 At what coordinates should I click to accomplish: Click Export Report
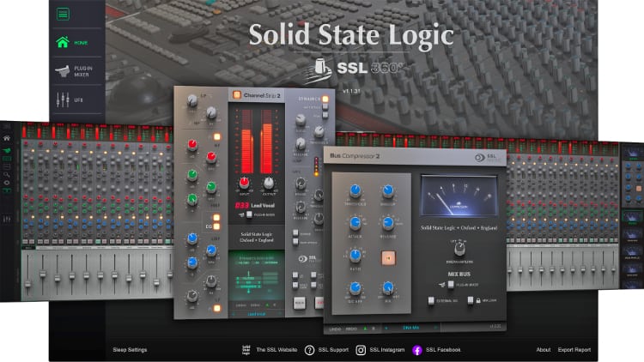click(574, 350)
